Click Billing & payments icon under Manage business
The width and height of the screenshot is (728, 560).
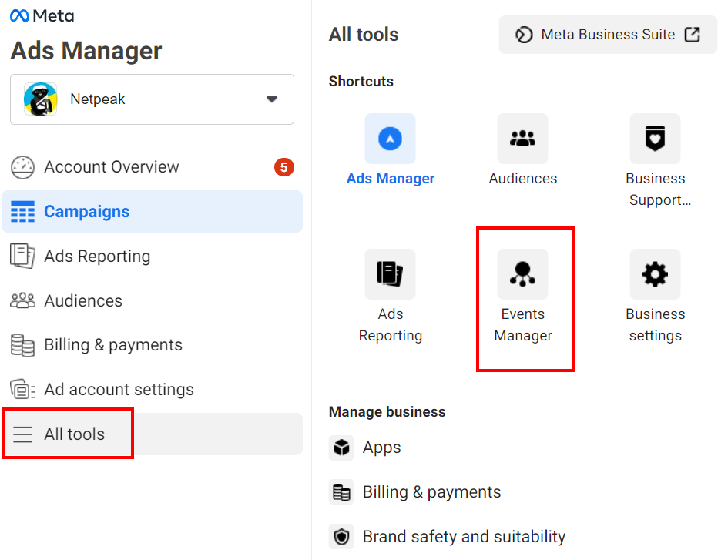(x=341, y=491)
